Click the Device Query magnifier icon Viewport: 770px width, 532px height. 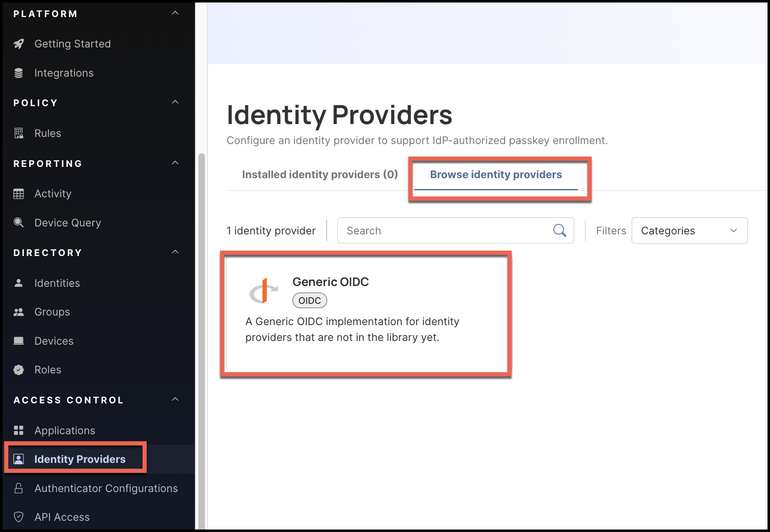point(19,222)
